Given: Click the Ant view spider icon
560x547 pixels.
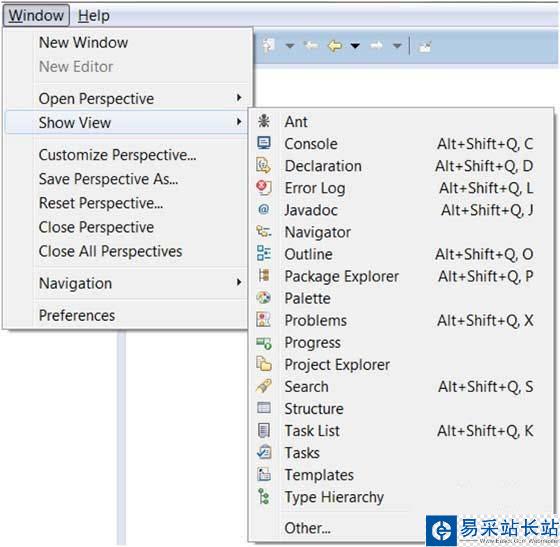Looking at the screenshot, I should [264, 121].
